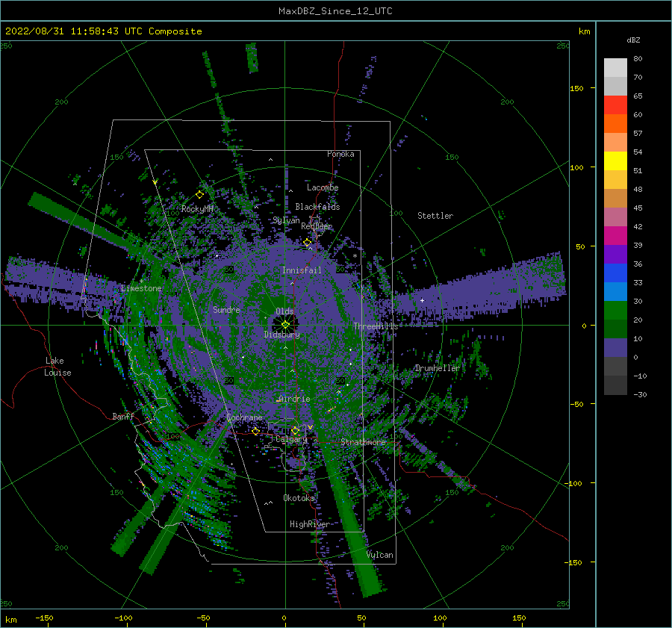Screen dimensions: 672x628
Task: Click the slate purple 0-10 dBZ swatch
Action: [x=615, y=348]
